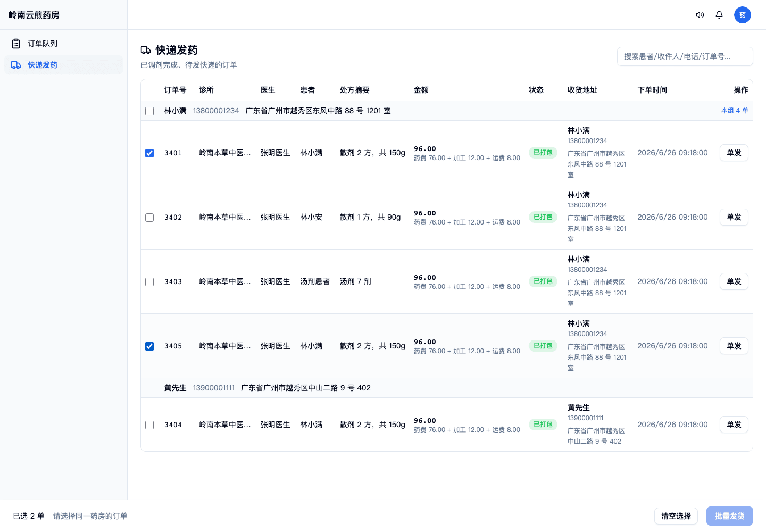Click 已打包 status of order 3402
The width and height of the screenshot is (766, 532).
pos(543,217)
